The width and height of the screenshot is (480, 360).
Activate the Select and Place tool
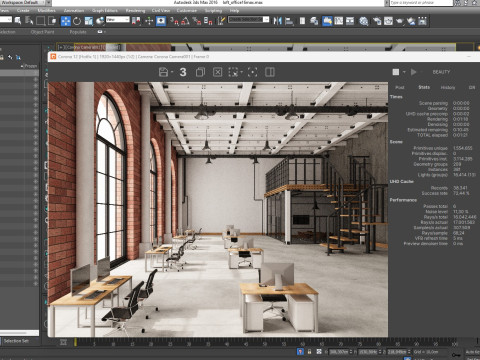pyautogui.click(x=100, y=21)
